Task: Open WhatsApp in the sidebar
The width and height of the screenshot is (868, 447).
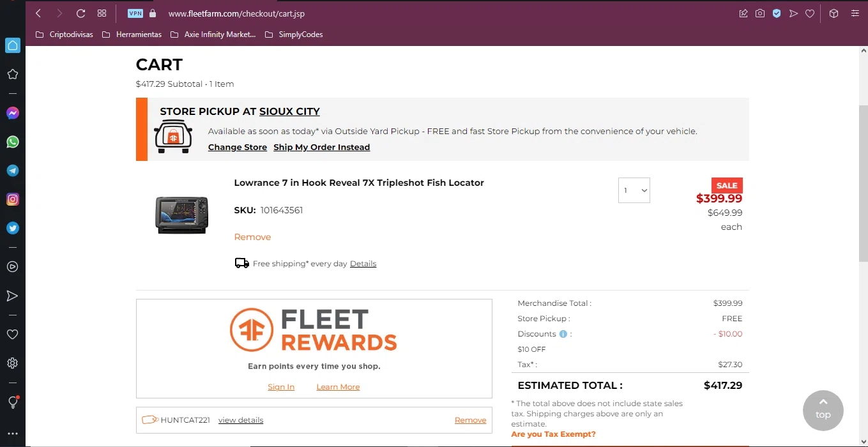Action: 12,142
